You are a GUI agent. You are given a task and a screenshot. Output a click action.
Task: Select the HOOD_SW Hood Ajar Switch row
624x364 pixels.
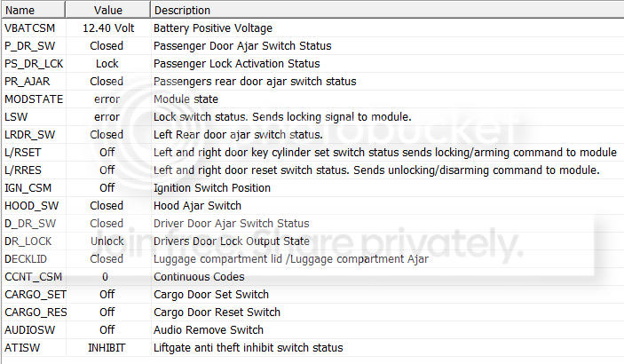(x=312, y=205)
